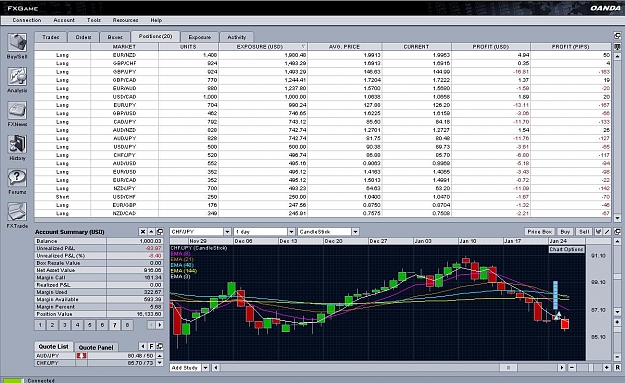Zoom out the chart horizontally with minus
Image resolution: width=625 pixels, height=383 pixels.
click(572, 367)
